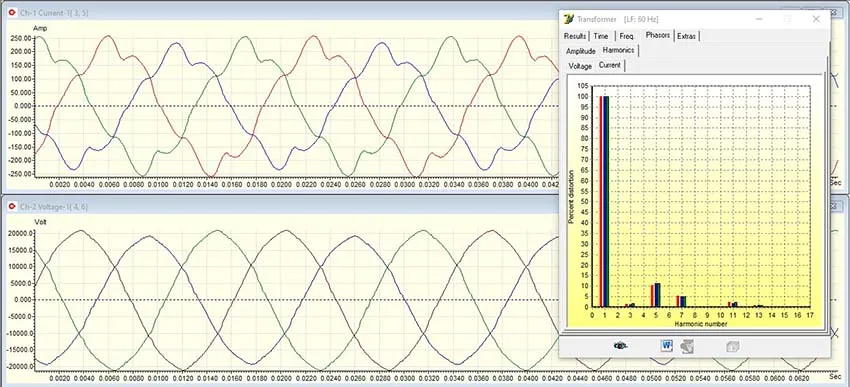
Task: Click the red icon on Ch-1 Current window
Action: (12, 13)
